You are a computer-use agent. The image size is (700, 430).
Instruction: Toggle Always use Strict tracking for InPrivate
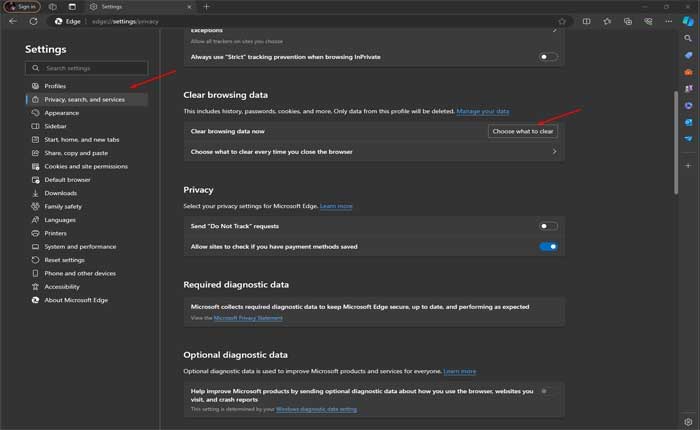548,57
